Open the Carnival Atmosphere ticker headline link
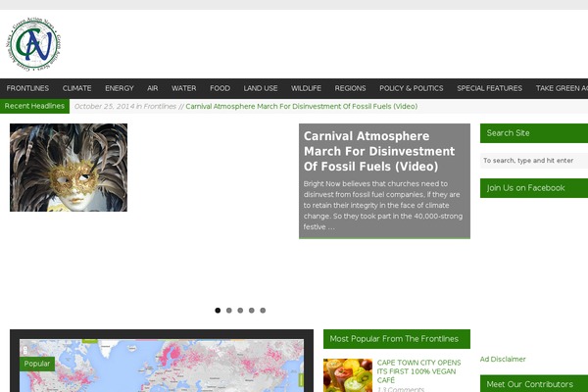 coord(302,107)
